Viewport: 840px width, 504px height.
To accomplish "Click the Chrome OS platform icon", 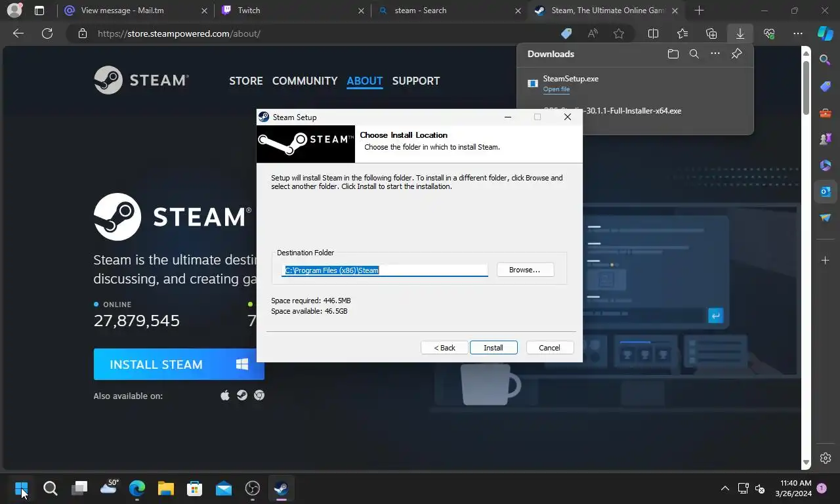I will [x=259, y=395].
